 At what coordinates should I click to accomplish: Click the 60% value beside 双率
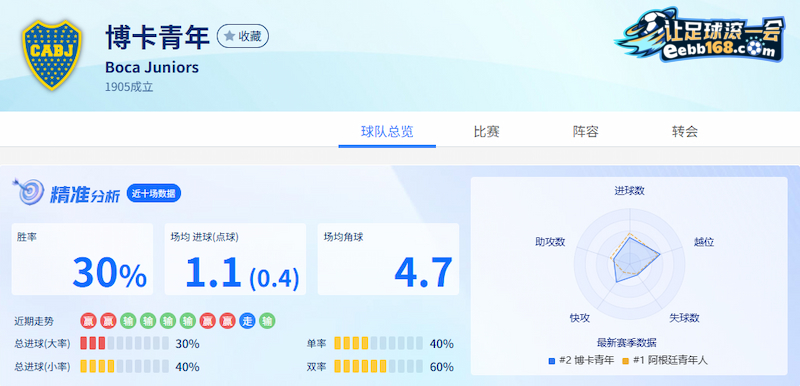pyautogui.click(x=442, y=367)
